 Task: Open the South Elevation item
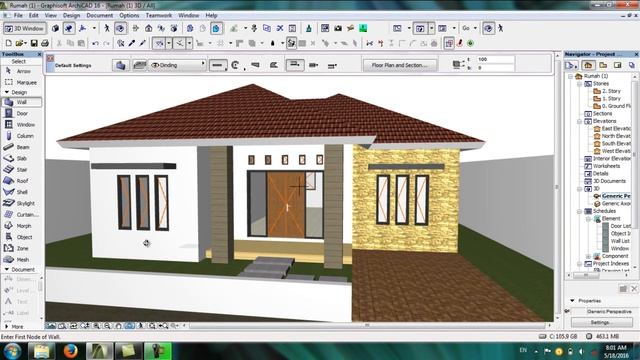tap(612, 144)
